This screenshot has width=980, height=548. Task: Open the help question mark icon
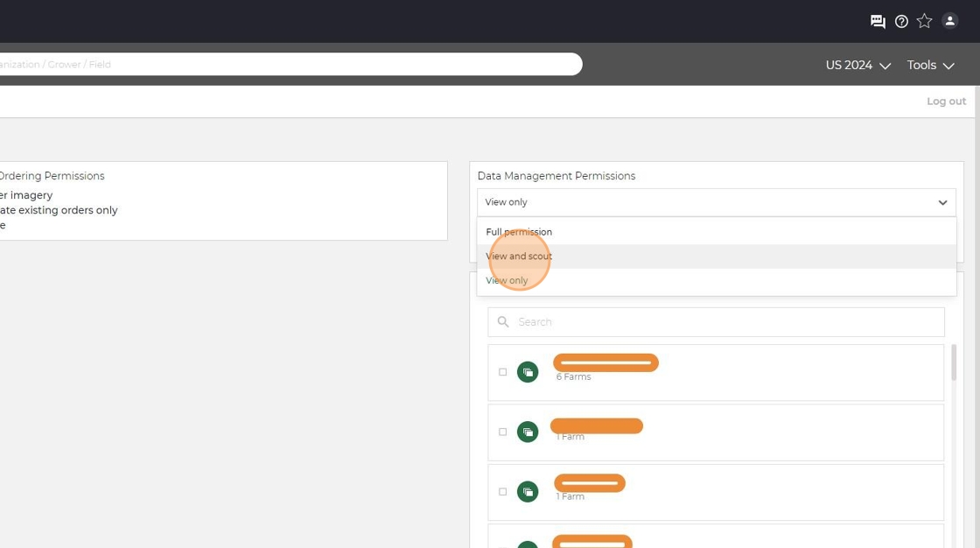click(901, 21)
